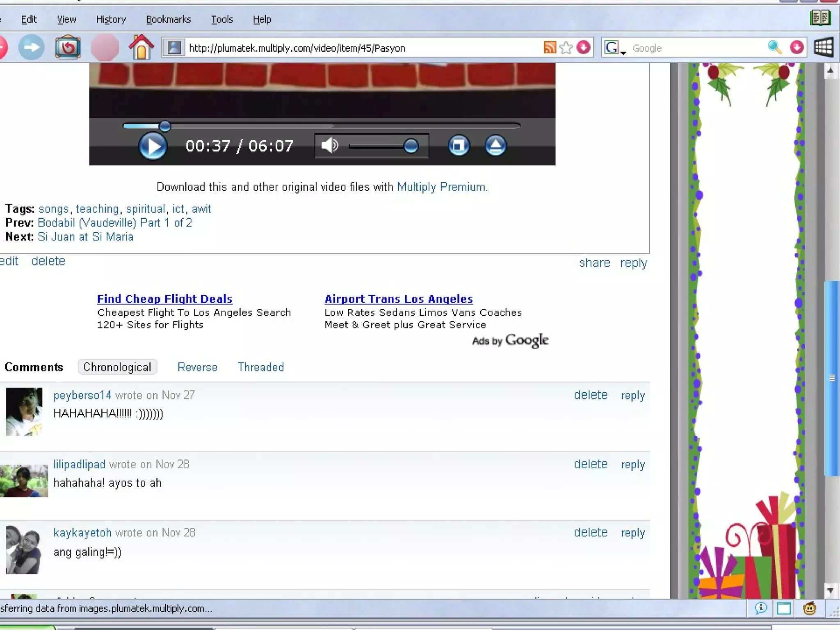Mute the video speaker icon
Image resolution: width=840 pixels, height=630 pixels.
329,145
